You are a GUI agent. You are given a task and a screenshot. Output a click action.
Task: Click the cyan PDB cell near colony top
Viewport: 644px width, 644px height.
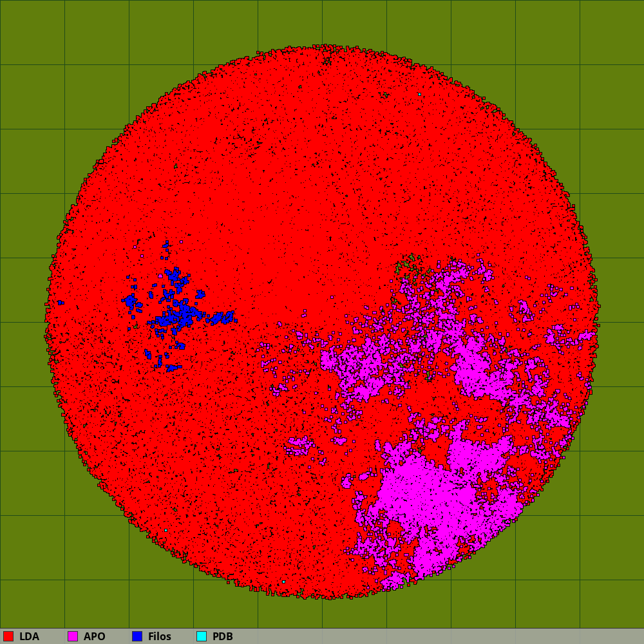[x=419, y=94]
